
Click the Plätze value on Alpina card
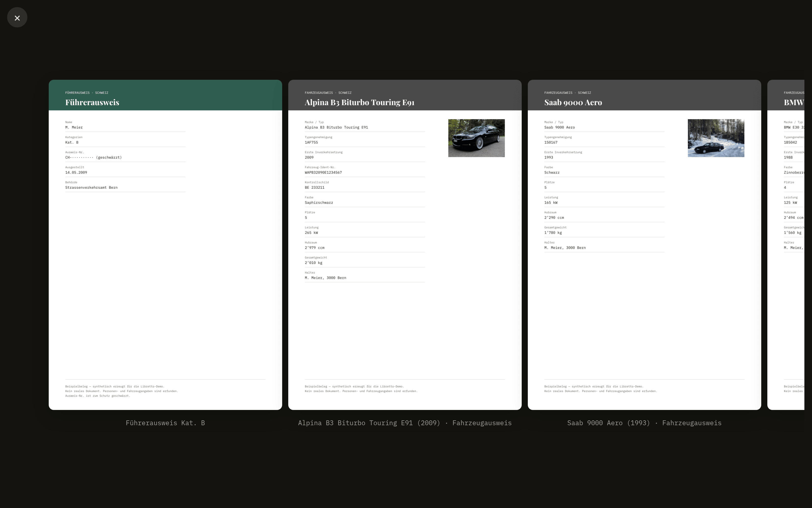click(x=306, y=218)
